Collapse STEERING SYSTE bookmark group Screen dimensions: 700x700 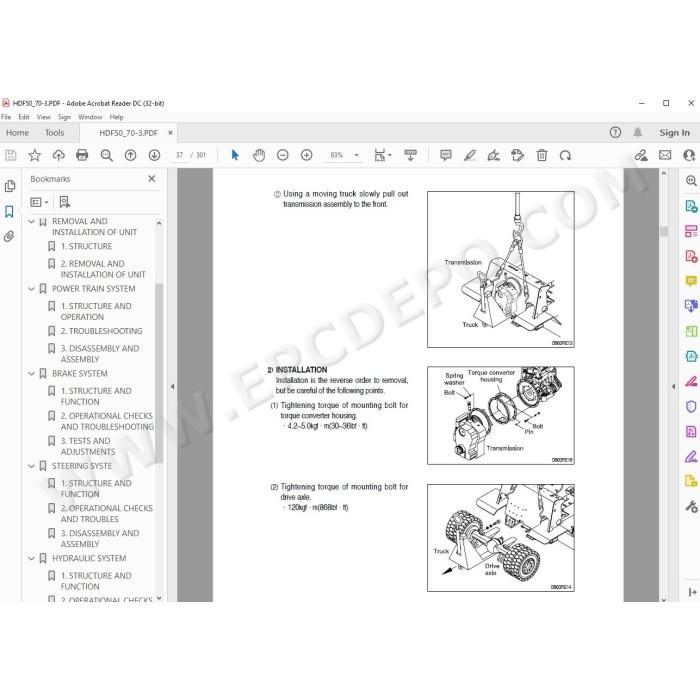point(31,467)
